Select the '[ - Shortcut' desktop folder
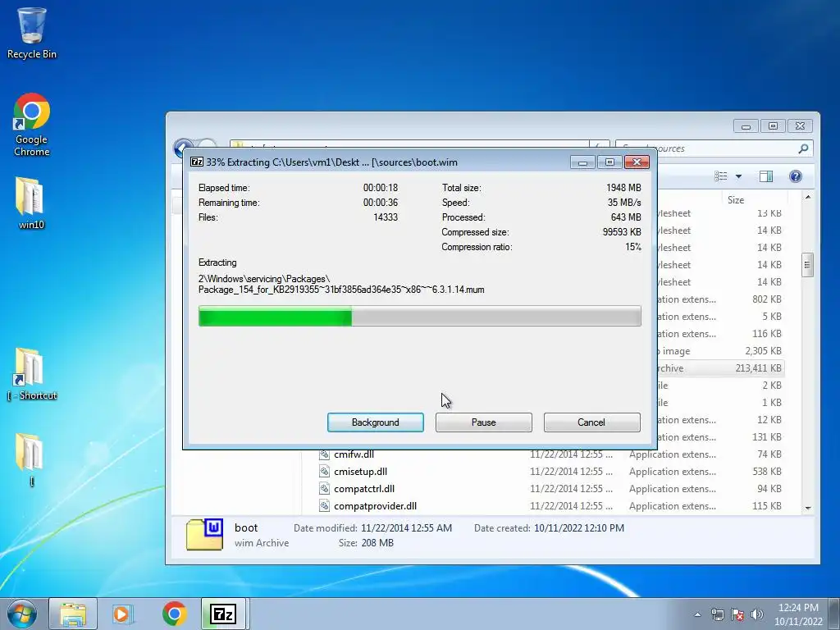The width and height of the screenshot is (840, 630). (x=32, y=374)
